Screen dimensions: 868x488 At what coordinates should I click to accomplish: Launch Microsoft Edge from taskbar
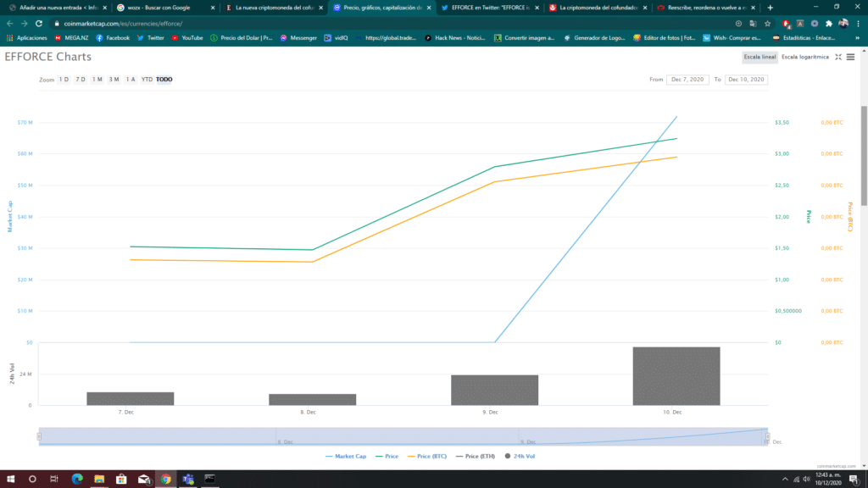coord(77,480)
